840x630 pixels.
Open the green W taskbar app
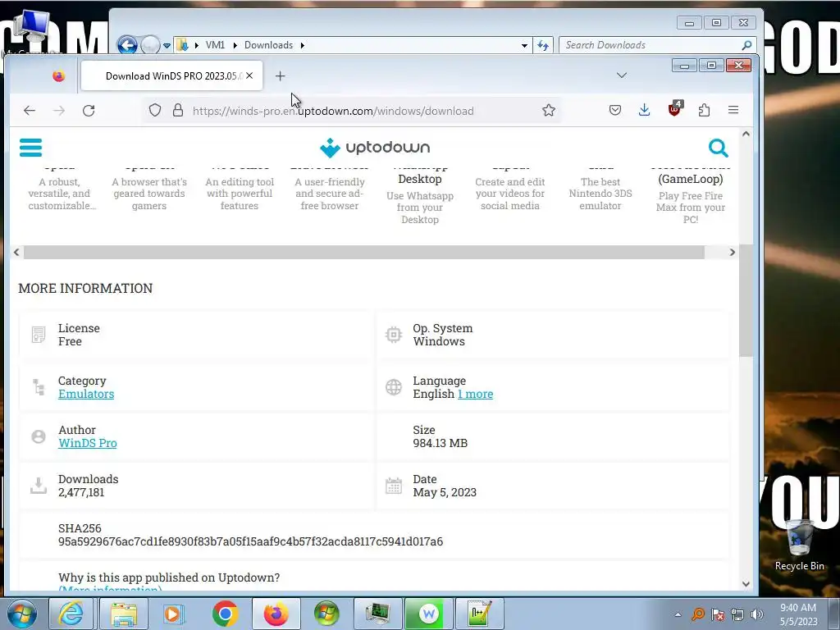[x=428, y=614]
